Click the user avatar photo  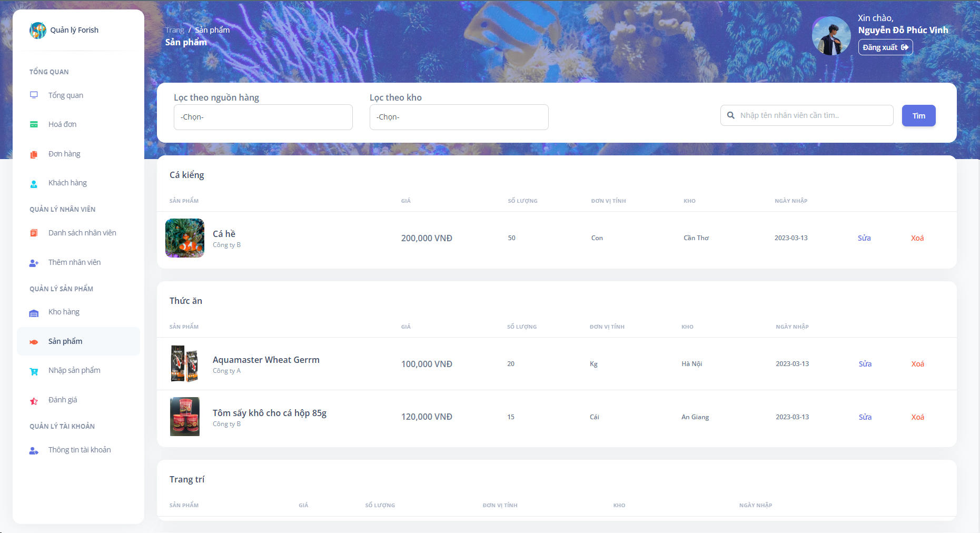point(831,36)
